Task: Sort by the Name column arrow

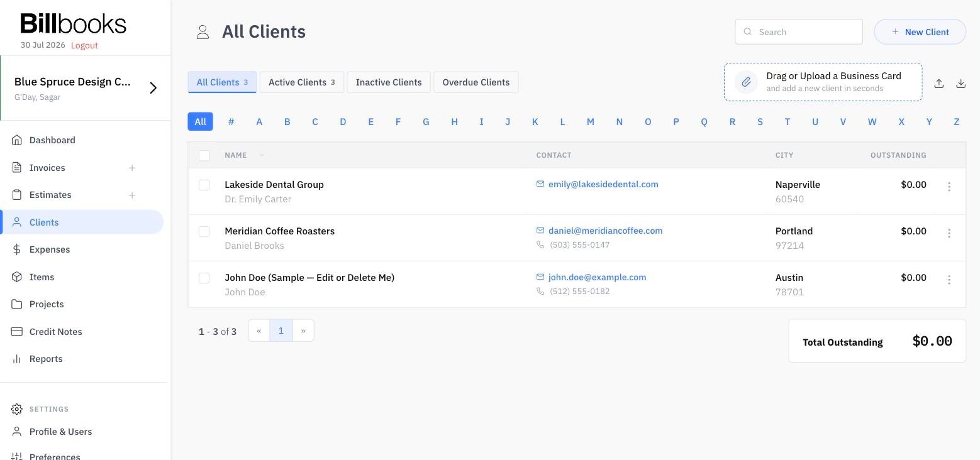Action: click(262, 155)
